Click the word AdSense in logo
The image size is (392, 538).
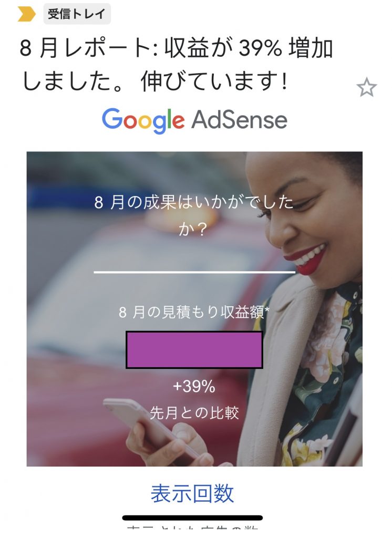239,120
